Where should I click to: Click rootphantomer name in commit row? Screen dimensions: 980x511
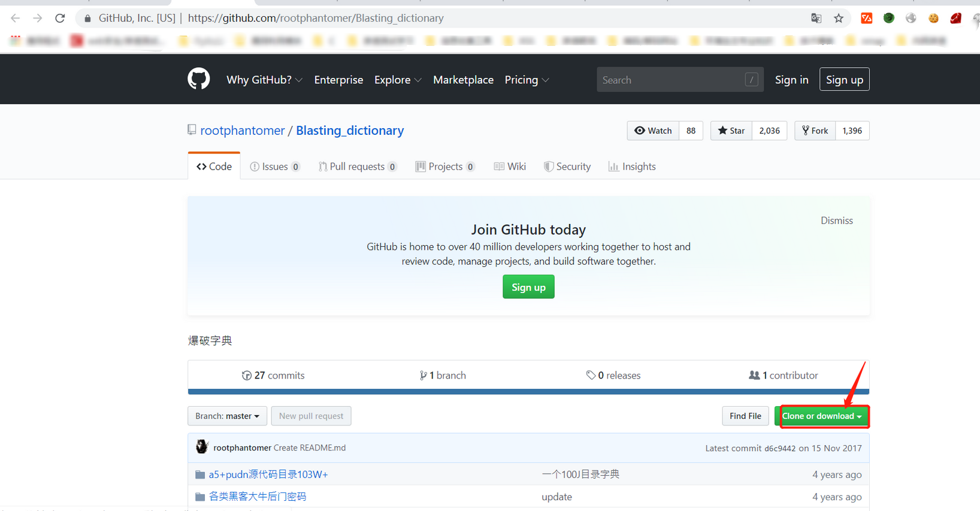pyautogui.click(x=242, y=447)
